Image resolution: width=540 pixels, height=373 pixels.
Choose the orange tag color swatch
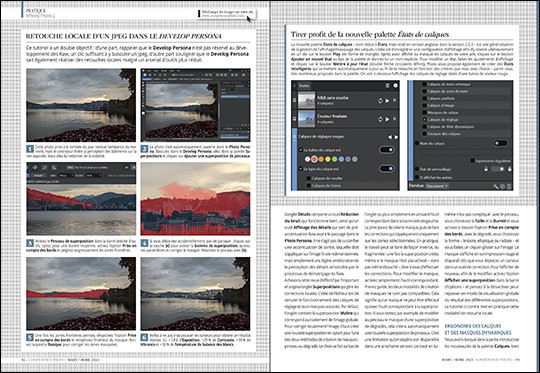click(x=321, y=159)
